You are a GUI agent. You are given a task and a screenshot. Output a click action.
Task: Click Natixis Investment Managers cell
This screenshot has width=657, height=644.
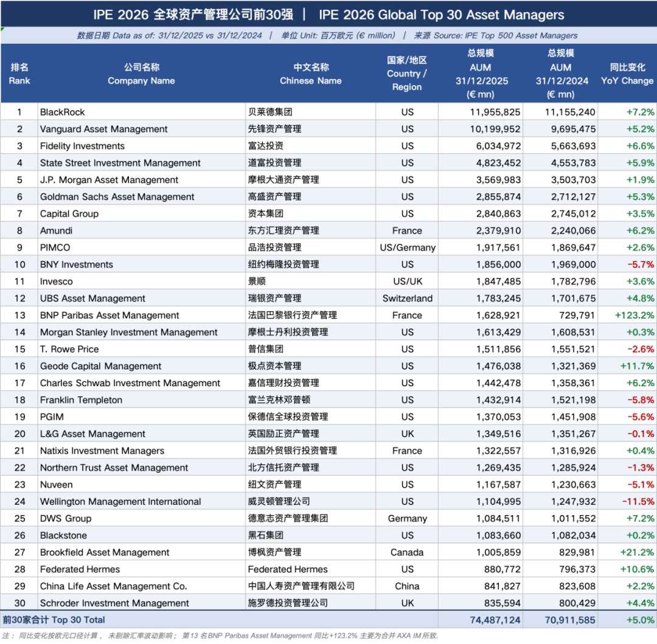coord(142,451)
